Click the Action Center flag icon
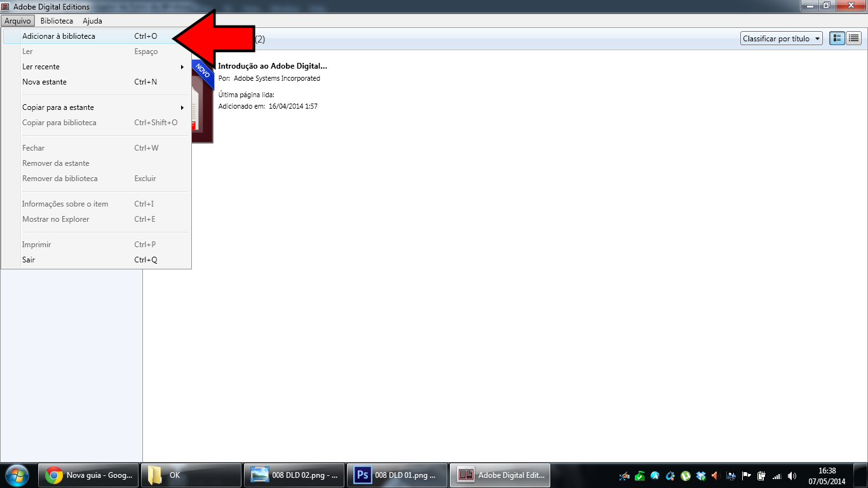 746,475
